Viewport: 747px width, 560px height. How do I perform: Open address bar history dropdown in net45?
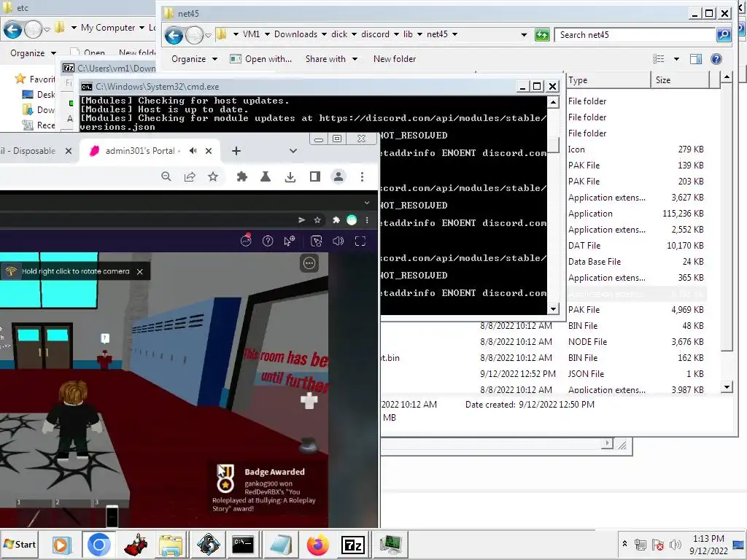(524, 35)
